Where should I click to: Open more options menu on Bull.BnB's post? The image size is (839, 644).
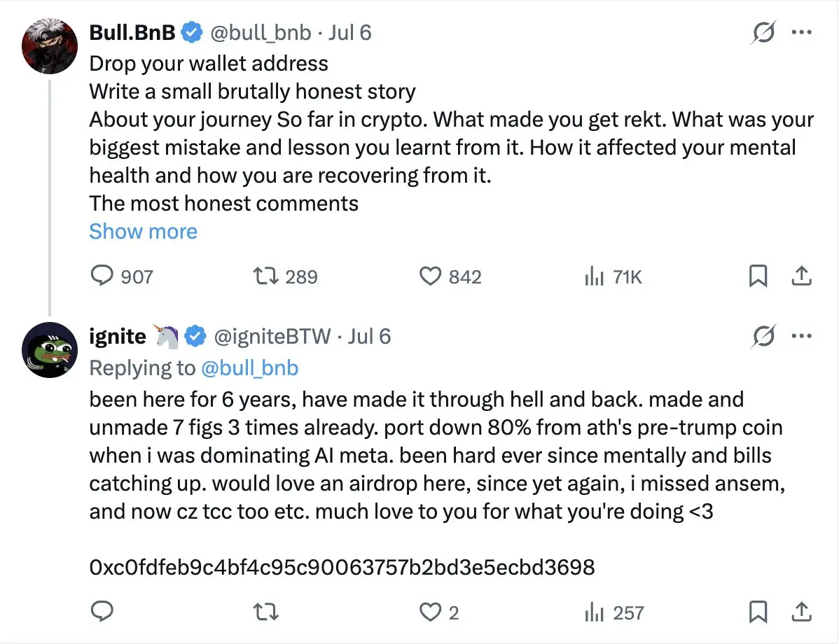(802, 33)
